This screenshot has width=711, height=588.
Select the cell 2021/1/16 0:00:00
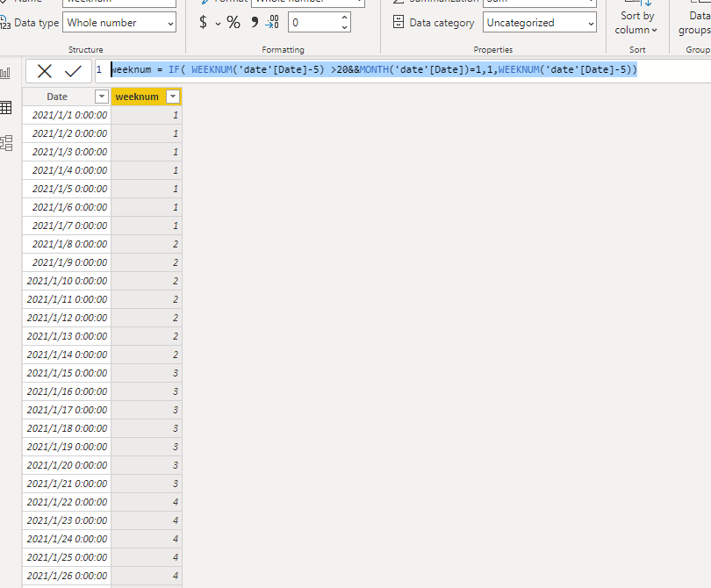pyautogui.click(x=67, y=391)
